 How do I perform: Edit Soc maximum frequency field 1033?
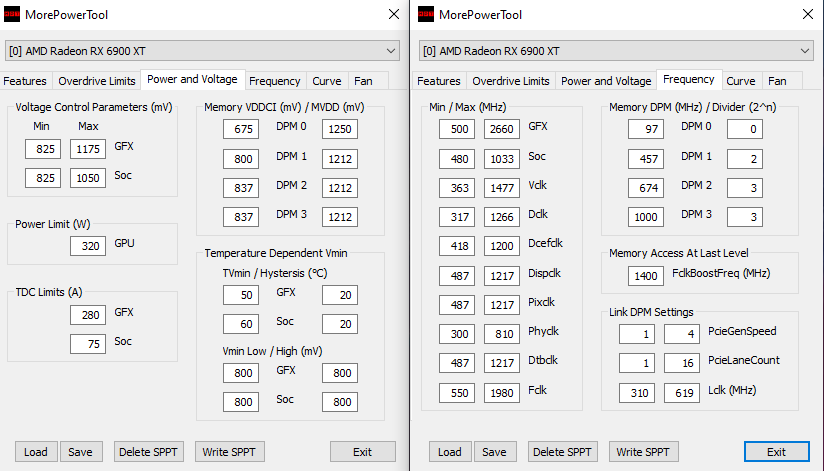tap(502, 159)
